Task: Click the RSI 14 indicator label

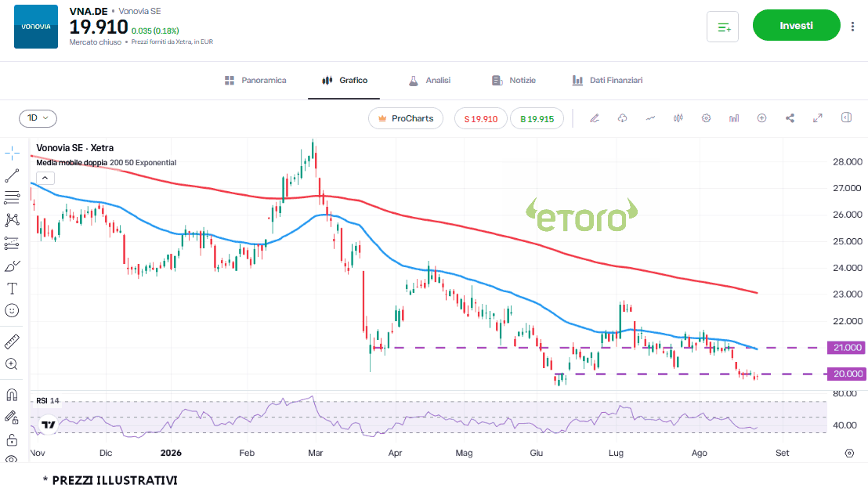Action: (x=48, y=400)
